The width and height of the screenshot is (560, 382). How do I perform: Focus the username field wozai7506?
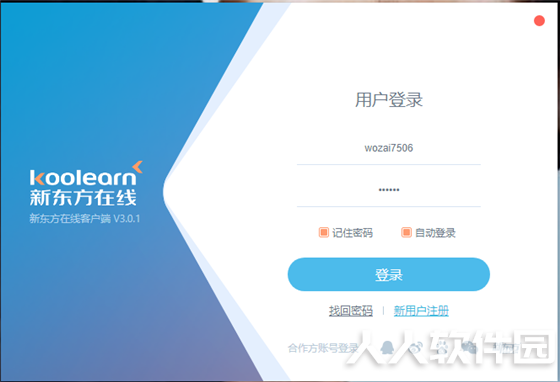(x=389, y=148)
